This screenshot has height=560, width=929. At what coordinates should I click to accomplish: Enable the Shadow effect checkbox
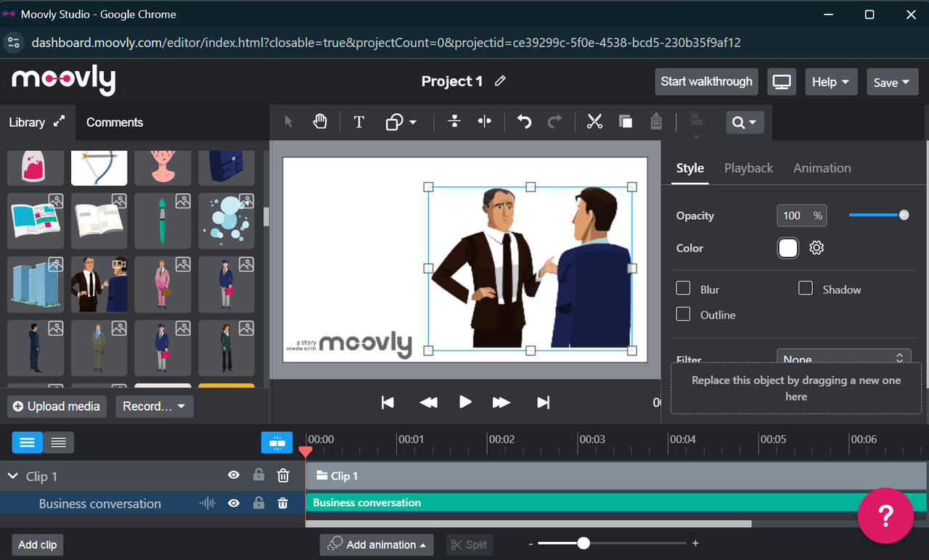806,288
